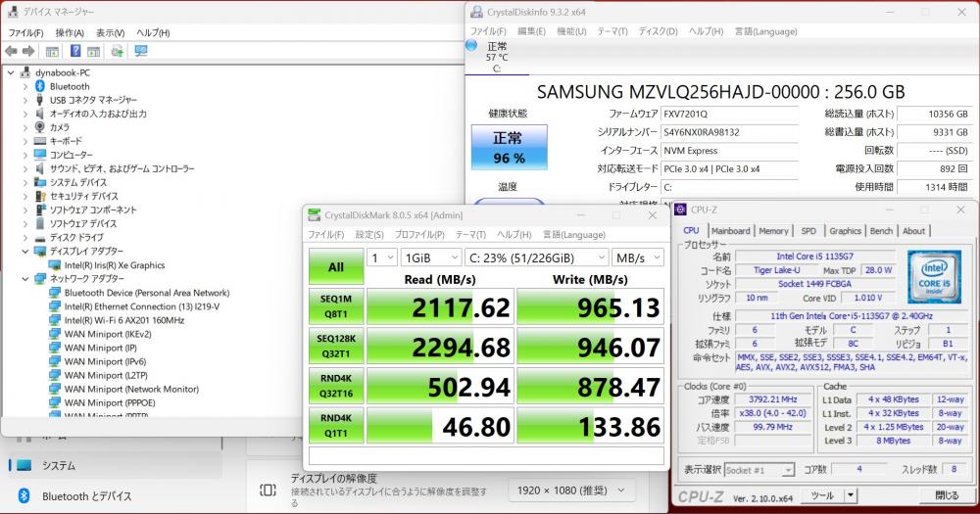Open Device Manager Action menu
980x514 pixels.
[x=70, y=32]
